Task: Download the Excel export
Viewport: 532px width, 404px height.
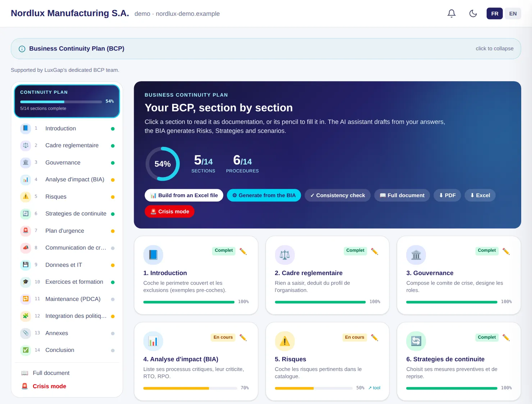Action: (480, 195)
